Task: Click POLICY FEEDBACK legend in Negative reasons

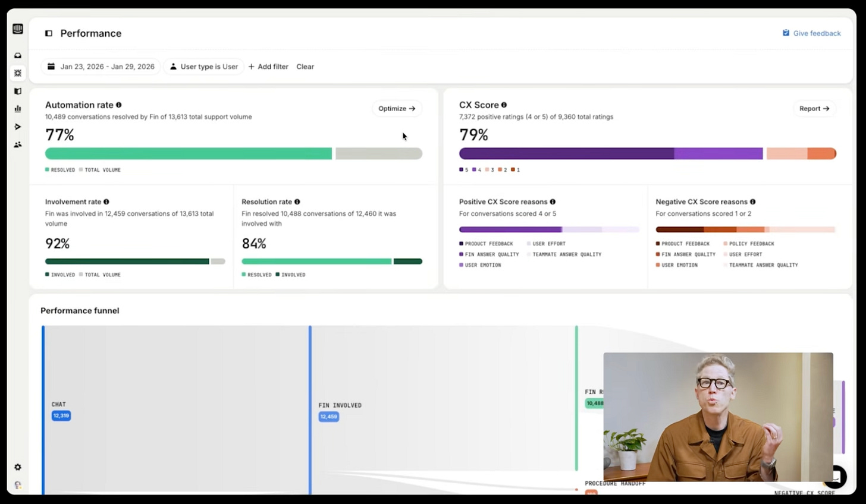Action: point(749,244)
